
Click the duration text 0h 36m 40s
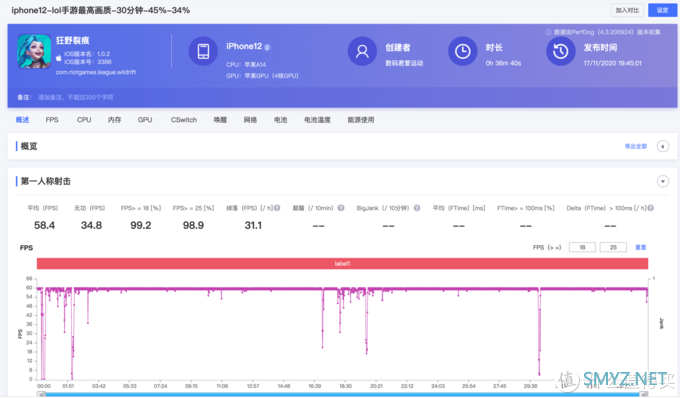503,63
